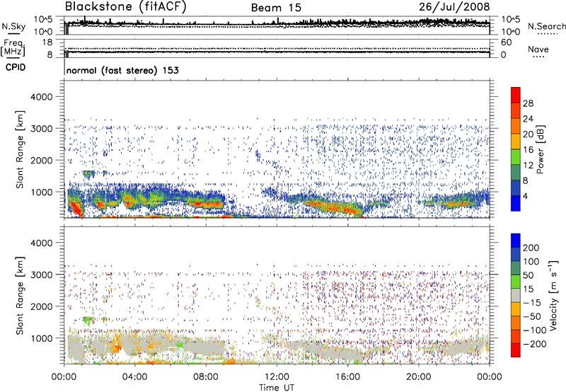
Task: Click the gray swatch of the velocity colorbar
Action: click(x=516, y=295)
